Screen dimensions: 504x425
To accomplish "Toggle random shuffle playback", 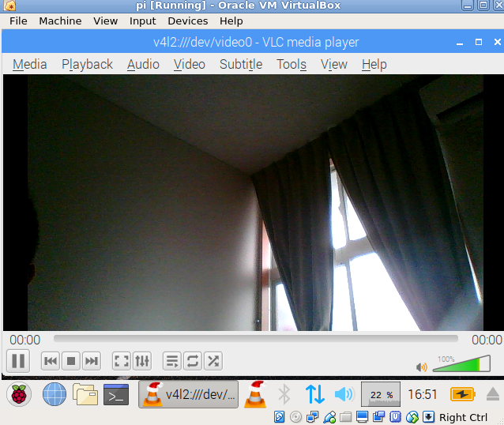I will (213, 361).
